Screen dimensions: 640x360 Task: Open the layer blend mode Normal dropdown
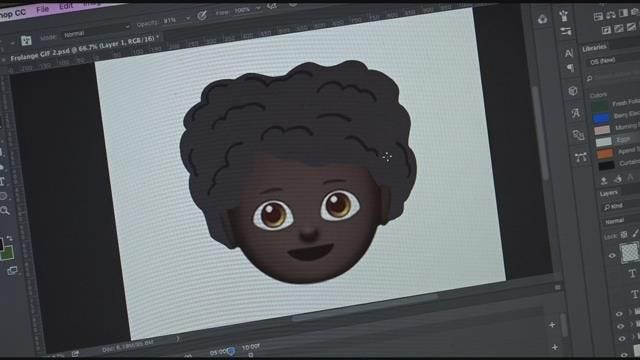click(x=622, y=221)
